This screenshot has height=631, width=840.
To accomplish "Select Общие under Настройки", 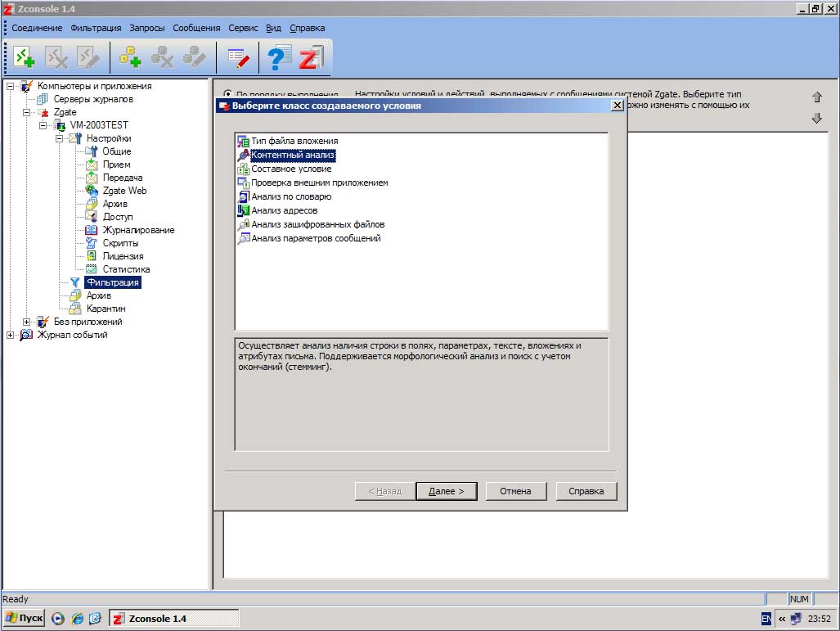I will point(117,151).
